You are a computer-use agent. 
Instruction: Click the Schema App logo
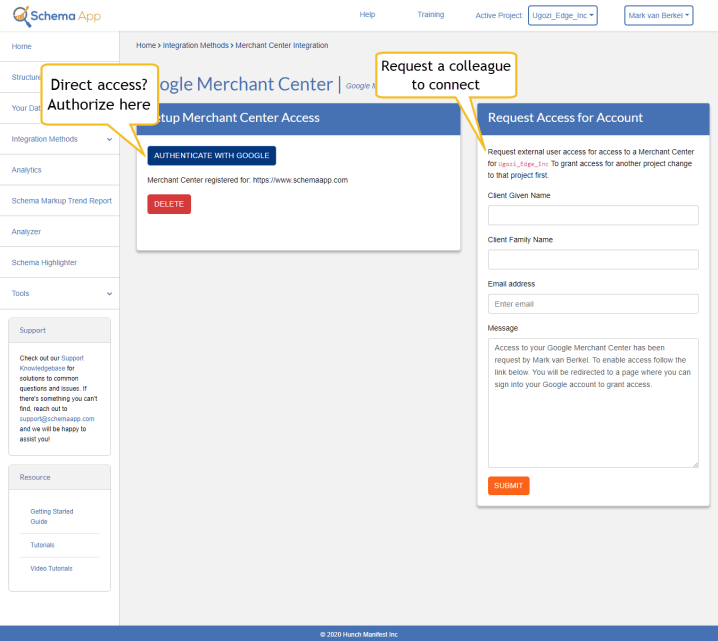(57, 16)
